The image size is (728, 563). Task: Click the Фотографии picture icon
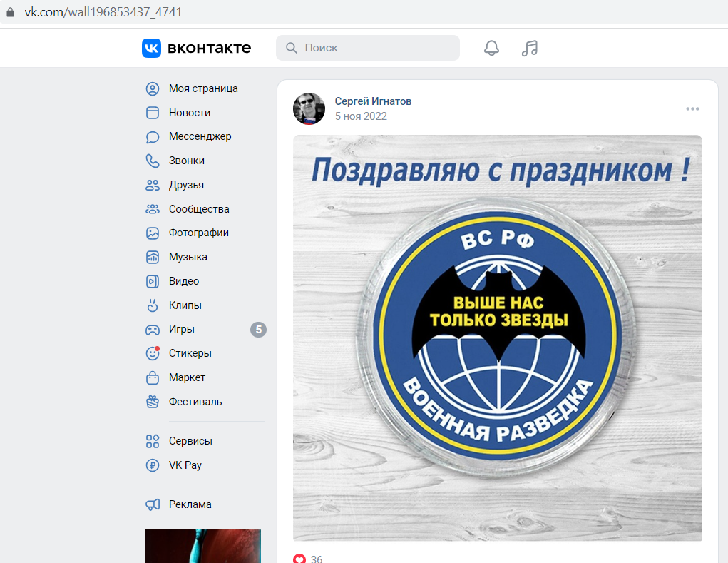[x=153, y=233]
